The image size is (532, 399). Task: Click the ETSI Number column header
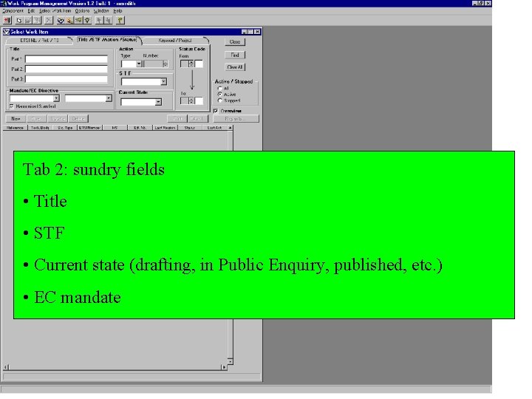click(x=89, y=128)
